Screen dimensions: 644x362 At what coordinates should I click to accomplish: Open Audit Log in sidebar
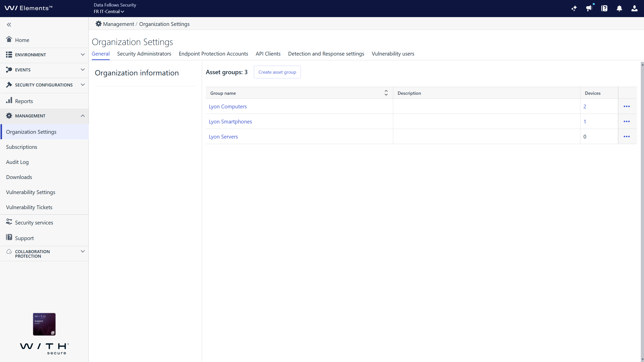pos(44,162)
